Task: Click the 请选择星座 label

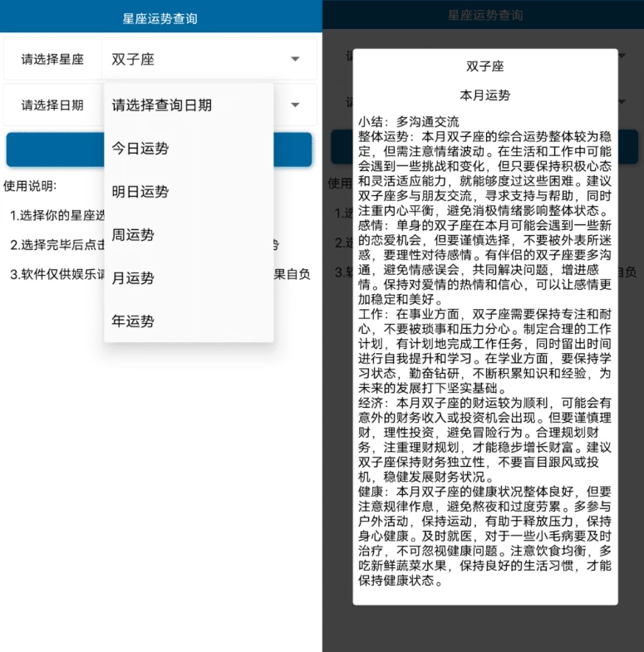Action: point(52,60)
